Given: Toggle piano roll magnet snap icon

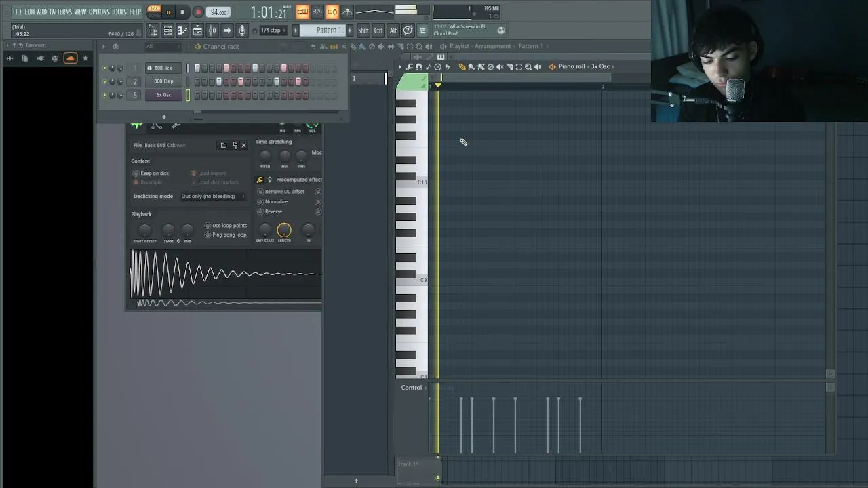Looking at the screenshot, I should (418, 66).
